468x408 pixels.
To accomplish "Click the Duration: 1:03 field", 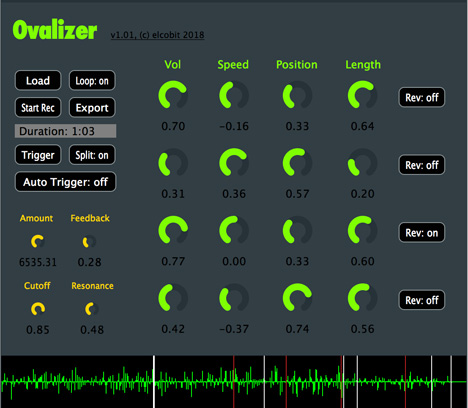I will pyautogui.click(x=65, y=131).
